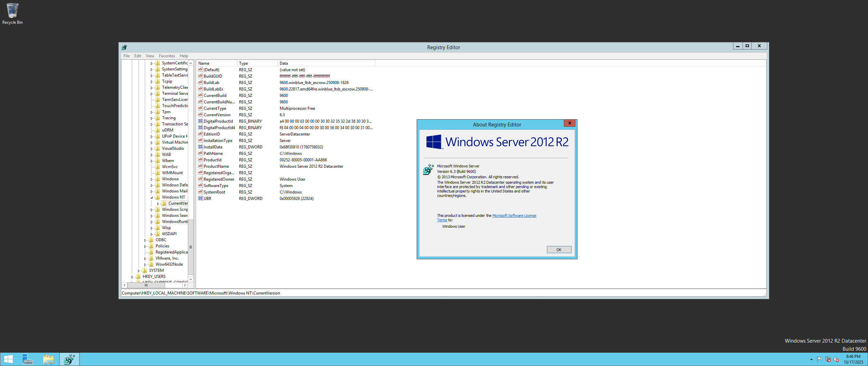Click the tree pane's vertical scrollbar thumb

click(x=191, y=247)
